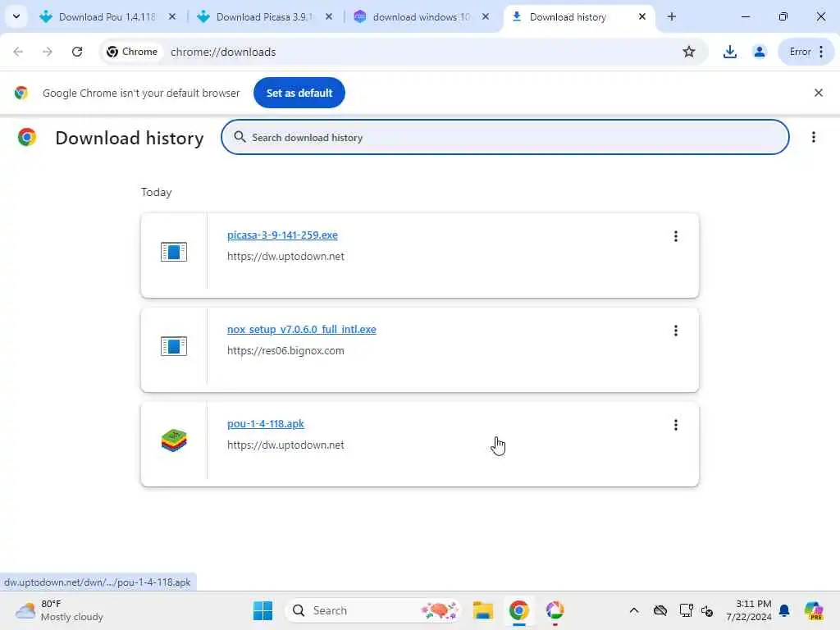Click the Chrome logo beside Download history

pos(27,137)
